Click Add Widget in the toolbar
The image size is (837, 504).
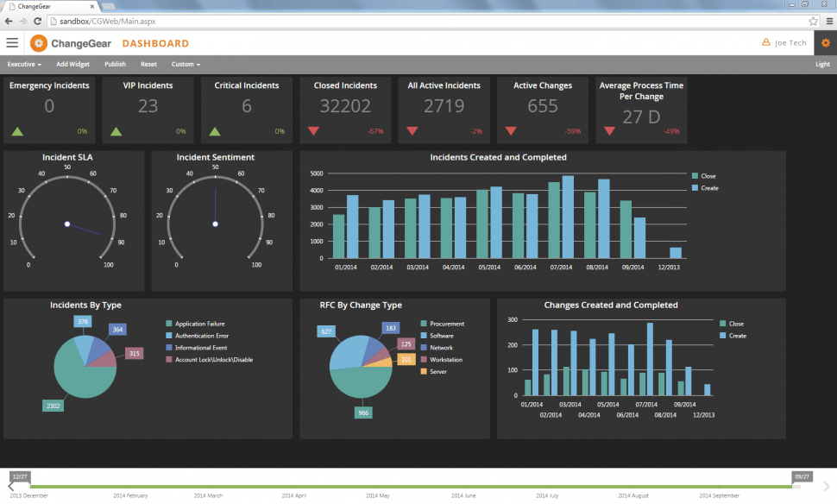tap(72, 64)
